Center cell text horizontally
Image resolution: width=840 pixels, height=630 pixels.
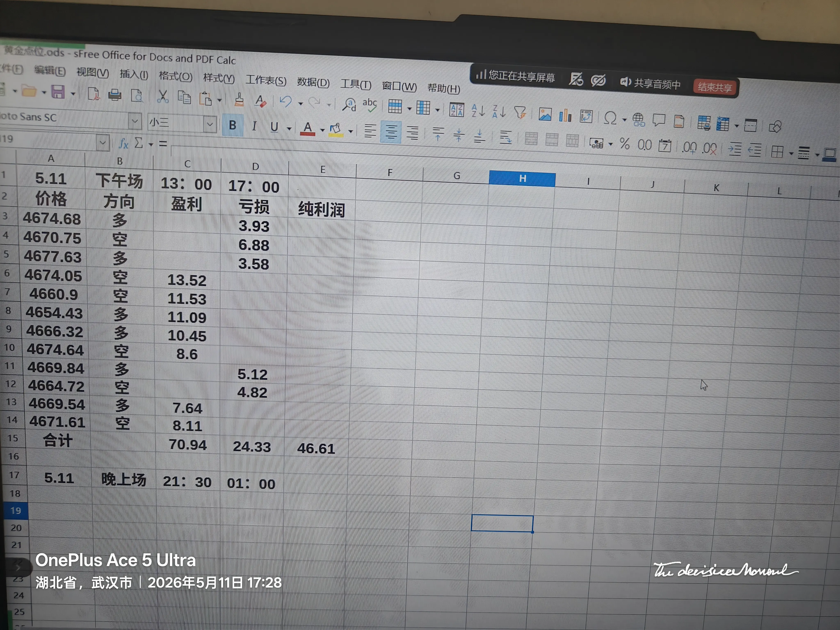[391, 132]
